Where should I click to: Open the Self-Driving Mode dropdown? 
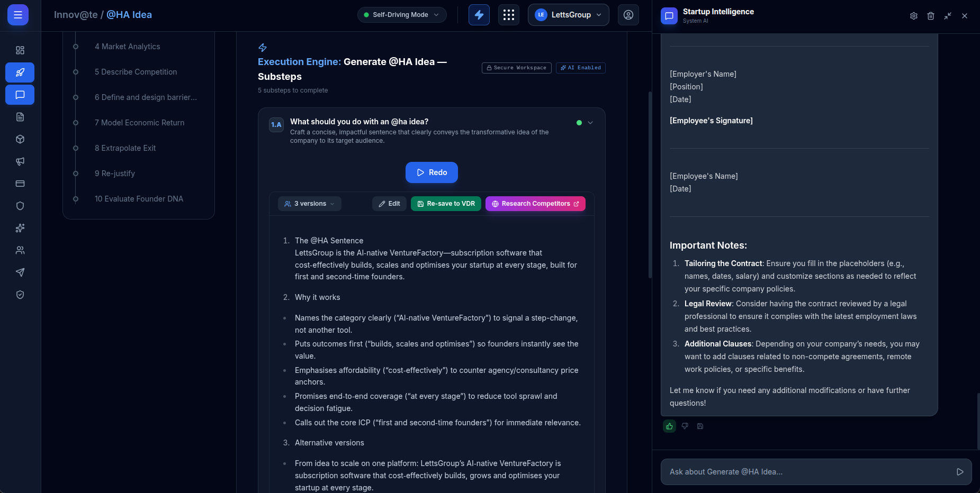point(402,15)
